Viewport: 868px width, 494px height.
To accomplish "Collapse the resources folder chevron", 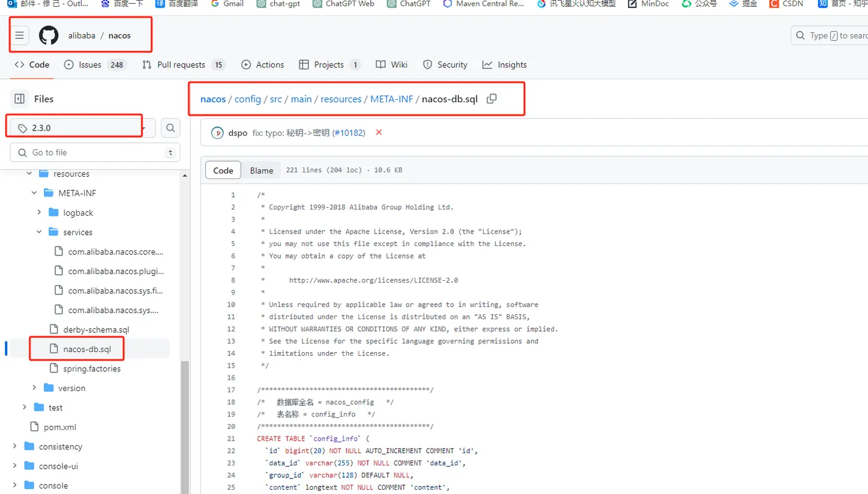I will point(29,174).
